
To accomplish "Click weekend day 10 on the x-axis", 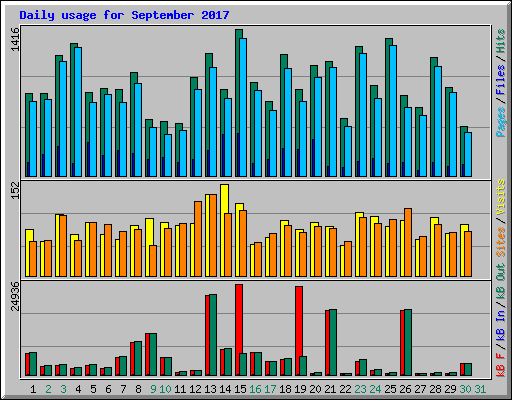I will [165, 389].
